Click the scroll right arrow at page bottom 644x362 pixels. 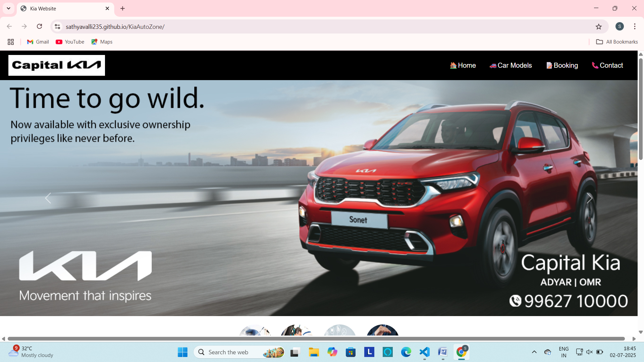[x=634, y=339]
